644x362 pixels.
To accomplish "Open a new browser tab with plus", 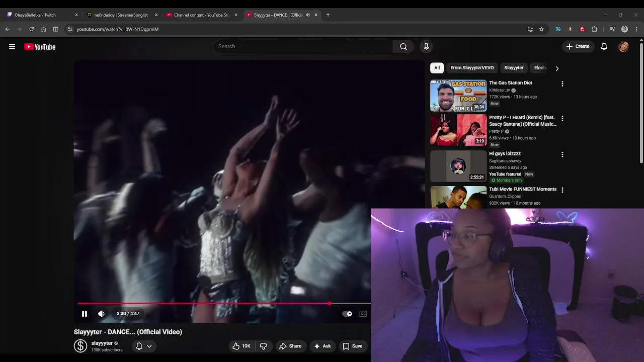I will click(328, 15).
